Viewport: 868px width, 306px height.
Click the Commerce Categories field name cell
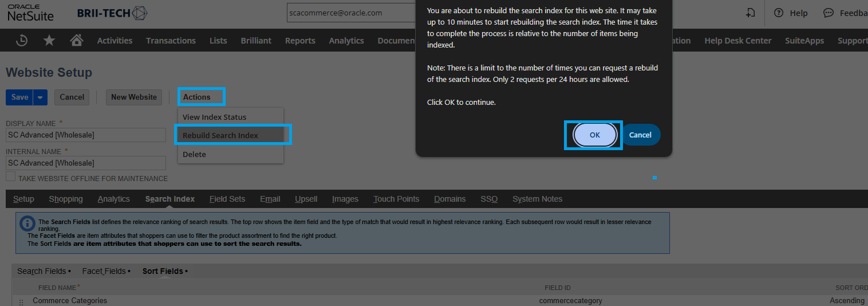coord(70,301)
